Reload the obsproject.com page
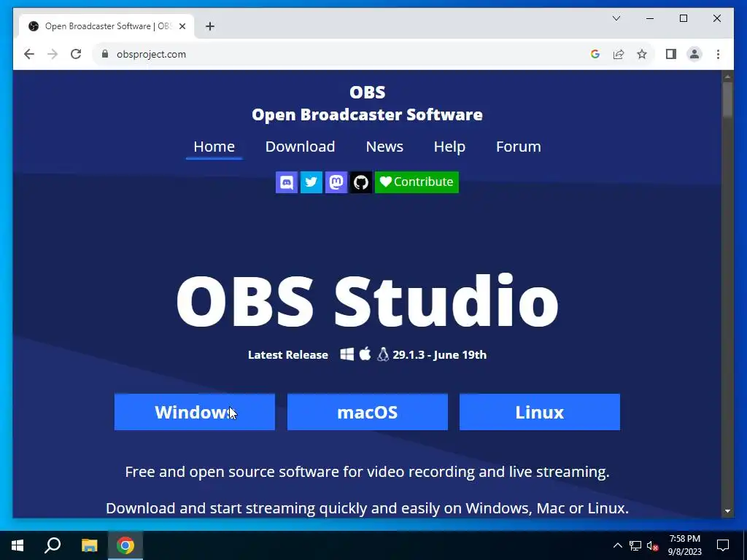747x560 pixels. pos(76,54)
